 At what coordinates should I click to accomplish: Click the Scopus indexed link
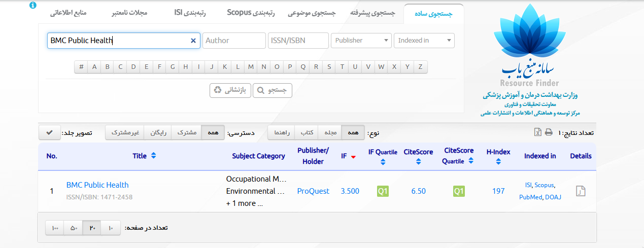pos(545,186)
